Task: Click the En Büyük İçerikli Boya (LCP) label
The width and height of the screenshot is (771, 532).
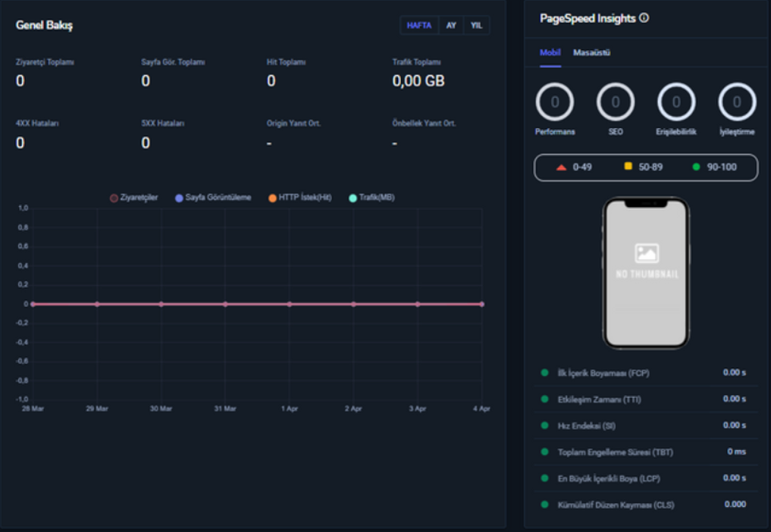Action: 609,478
